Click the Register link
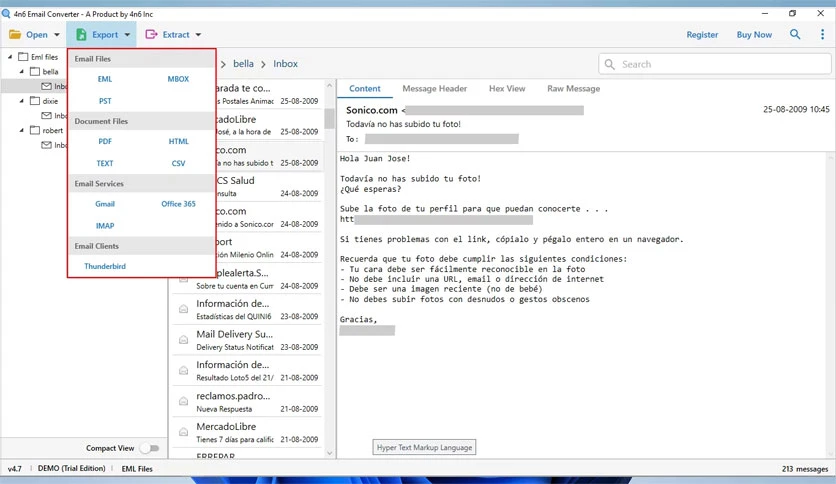 (x=702, y=35)
